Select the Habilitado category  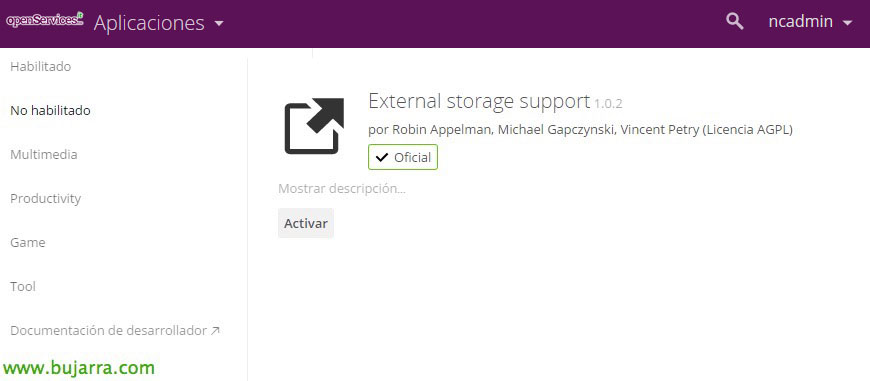coord(41,67)
